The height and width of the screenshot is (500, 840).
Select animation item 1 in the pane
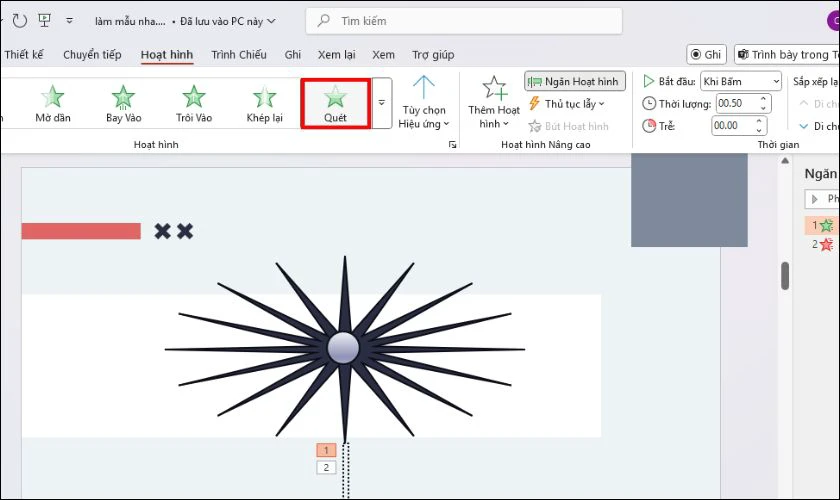(x=822, y=226)
